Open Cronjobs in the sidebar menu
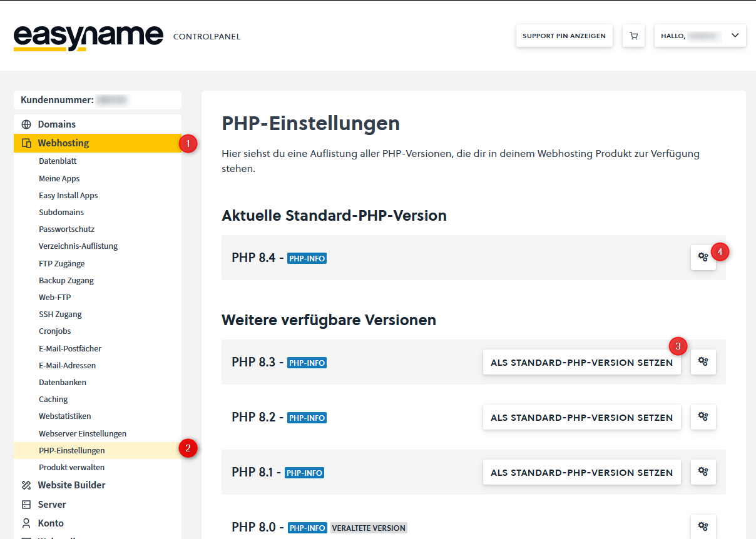This screenshot has width=756, height=539. click(54, 331)
